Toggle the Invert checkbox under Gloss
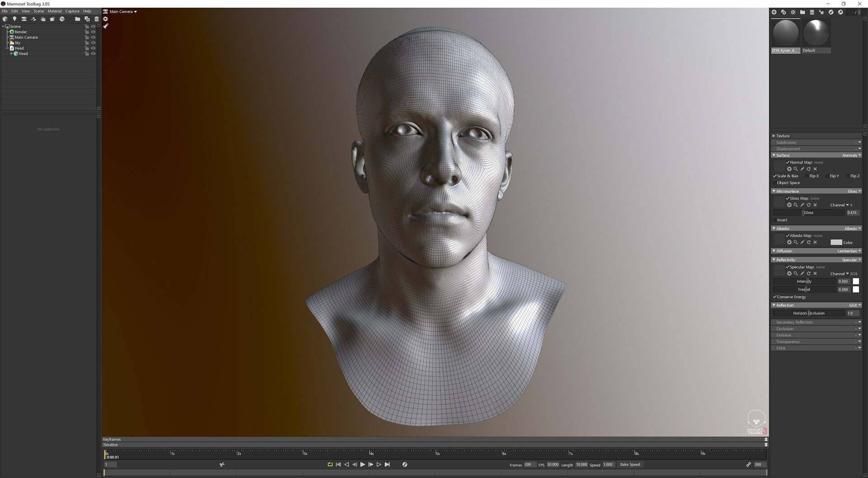Screen dimensions: 868x478 point(775,220)
